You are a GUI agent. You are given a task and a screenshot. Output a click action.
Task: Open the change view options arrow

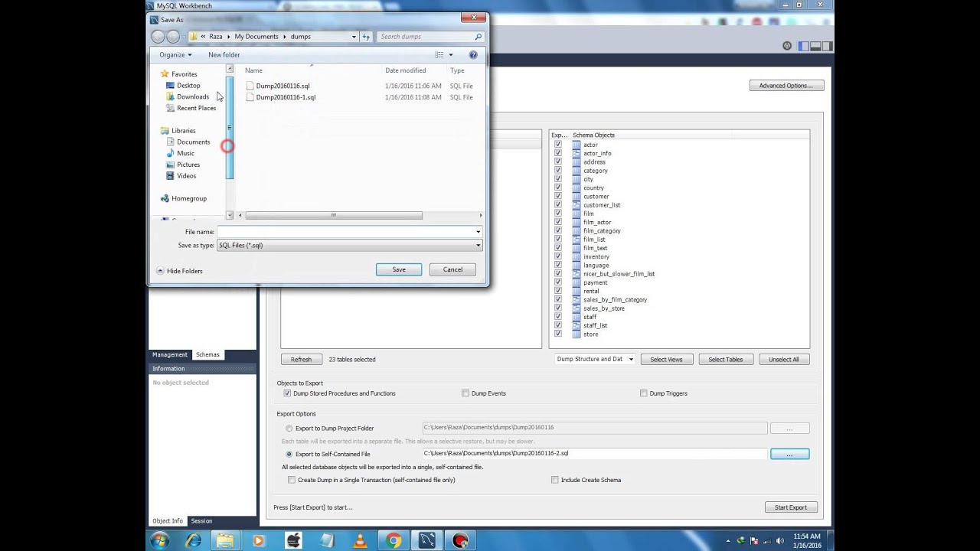[x=451, y=55]
